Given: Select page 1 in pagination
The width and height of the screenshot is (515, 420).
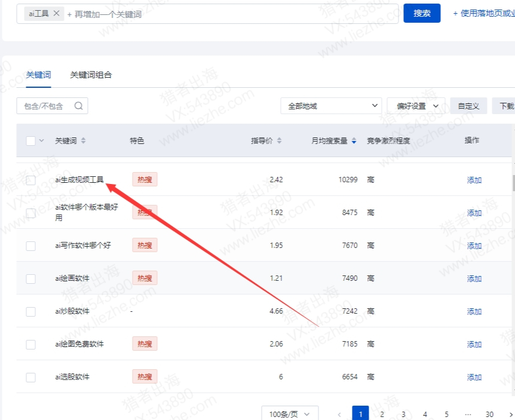Looking at the screenshot, I should pyautogui.click(x=361, y=414).
